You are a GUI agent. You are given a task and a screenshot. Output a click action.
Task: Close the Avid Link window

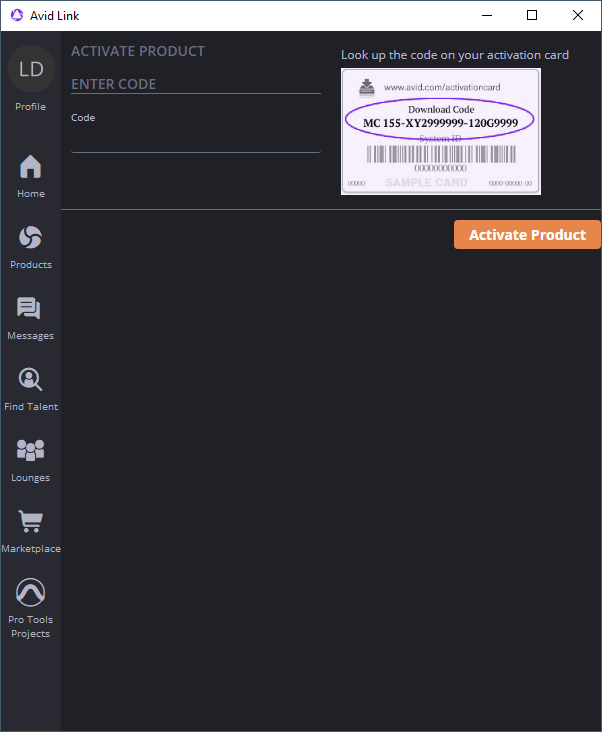[578, 15]
